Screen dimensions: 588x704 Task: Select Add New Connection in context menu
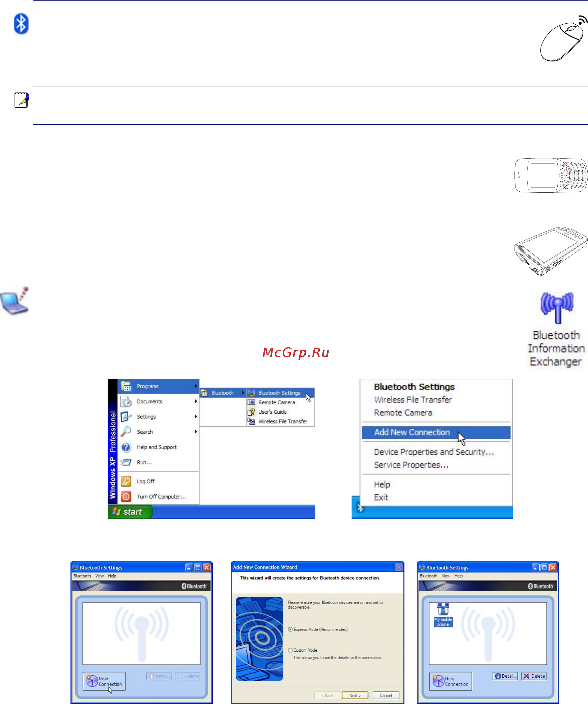point(436,432)
